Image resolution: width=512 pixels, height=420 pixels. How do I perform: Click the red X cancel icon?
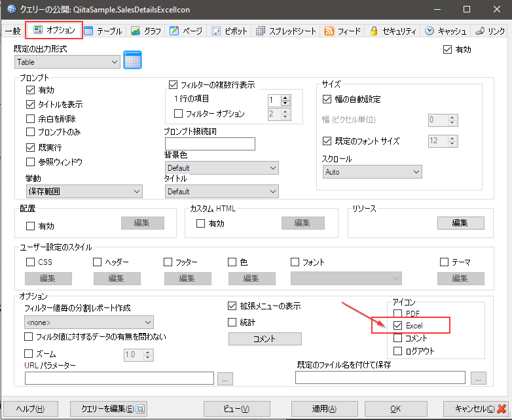tap(502, 408)
